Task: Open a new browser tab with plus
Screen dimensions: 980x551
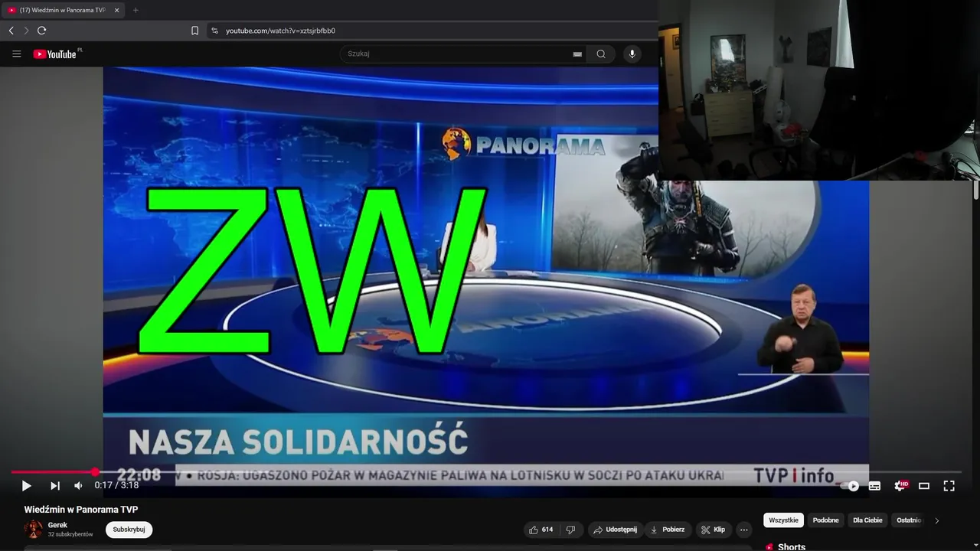Action: tap(136, 10)
